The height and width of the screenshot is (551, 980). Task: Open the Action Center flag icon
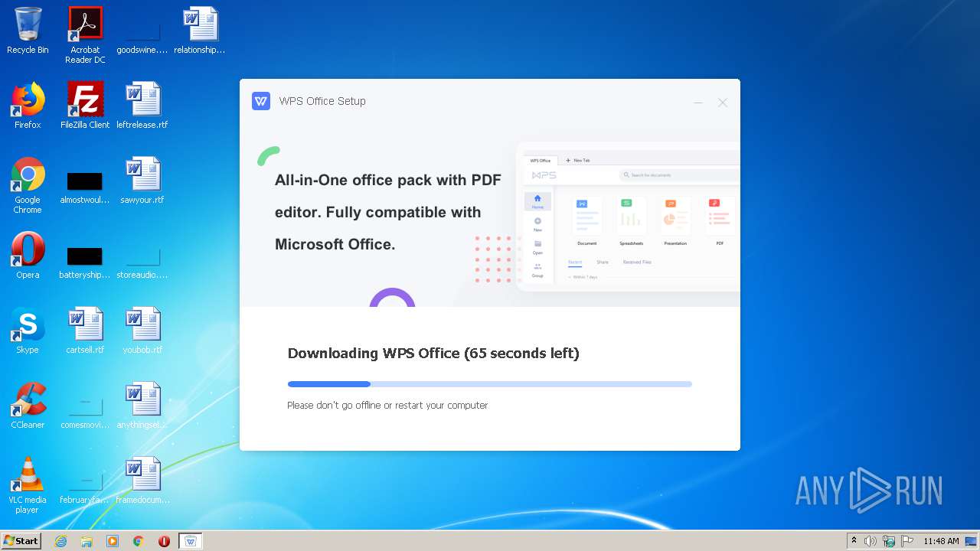pyautogui.click(x=906, y=541)
